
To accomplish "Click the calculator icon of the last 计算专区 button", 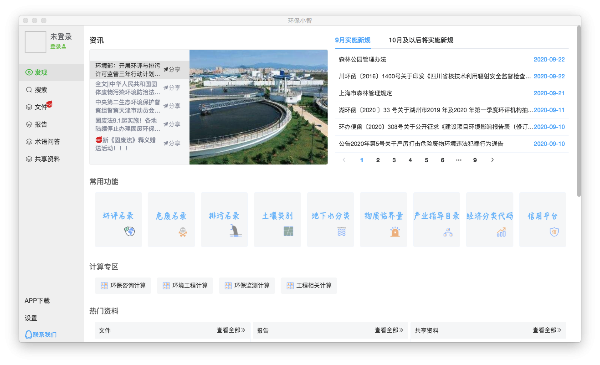I will click(x=290, y=285).
